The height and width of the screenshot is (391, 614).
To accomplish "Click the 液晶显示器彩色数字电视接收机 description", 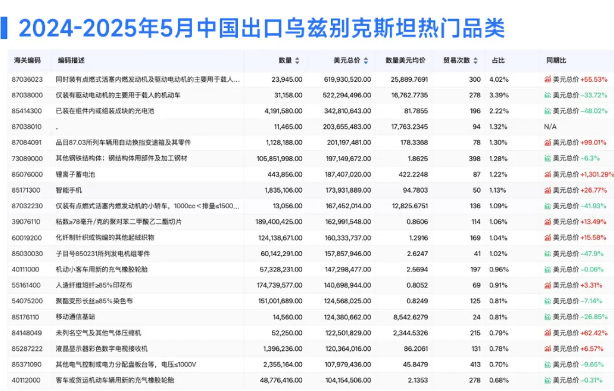I will point(102,349).
